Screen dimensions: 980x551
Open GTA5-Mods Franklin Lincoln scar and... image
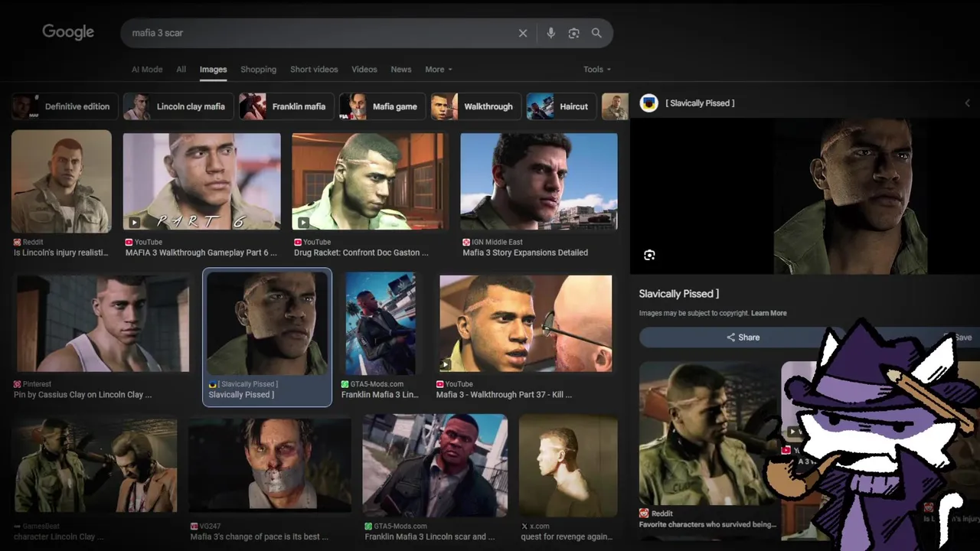coord(435,465)
